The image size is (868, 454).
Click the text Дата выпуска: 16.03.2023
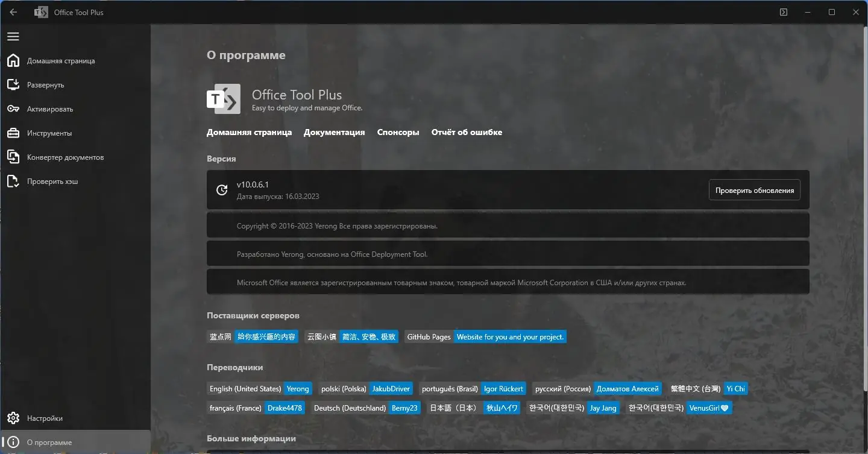tap(278, 197)
